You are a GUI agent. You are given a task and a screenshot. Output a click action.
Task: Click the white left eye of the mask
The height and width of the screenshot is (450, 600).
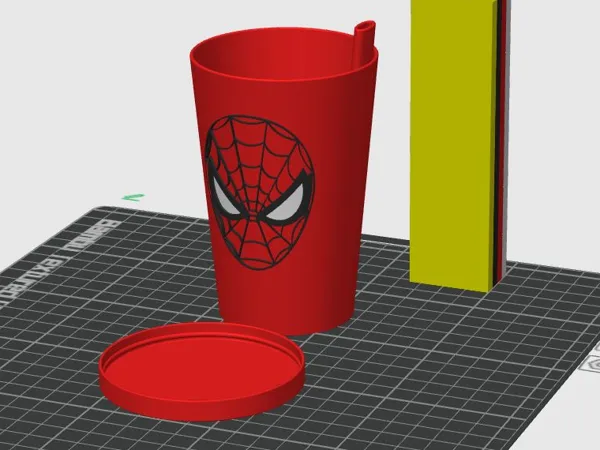pos(227,196)
